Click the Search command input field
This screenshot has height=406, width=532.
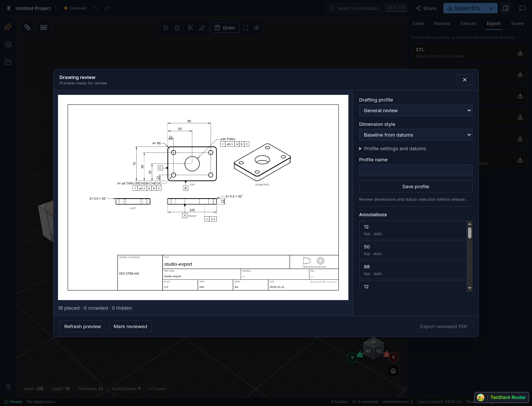367,8
